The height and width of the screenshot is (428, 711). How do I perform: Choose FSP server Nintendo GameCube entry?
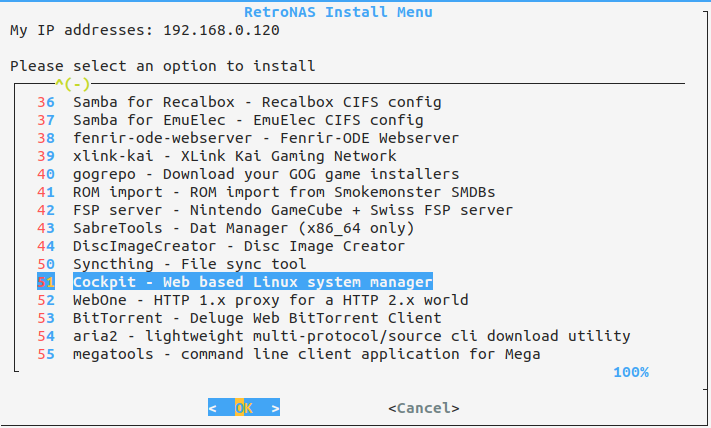tap(275, 210)
